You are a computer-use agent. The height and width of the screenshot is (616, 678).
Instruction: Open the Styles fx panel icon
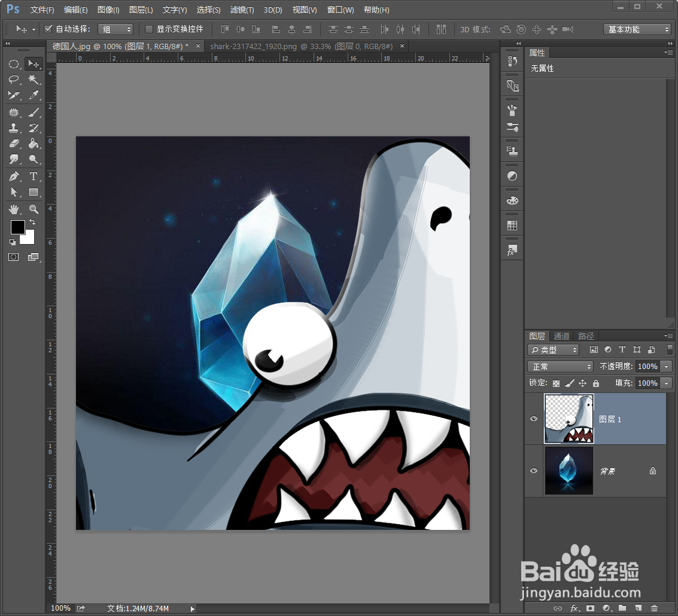512,251
